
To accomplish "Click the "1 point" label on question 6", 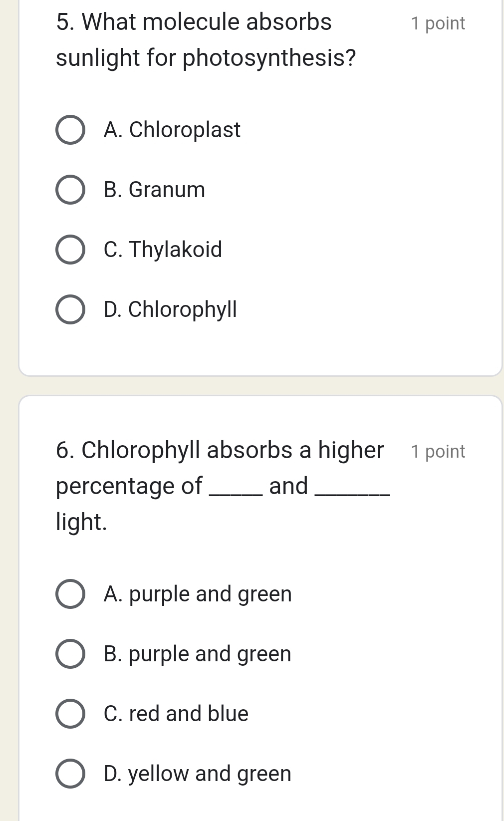I will click(438, 451).
